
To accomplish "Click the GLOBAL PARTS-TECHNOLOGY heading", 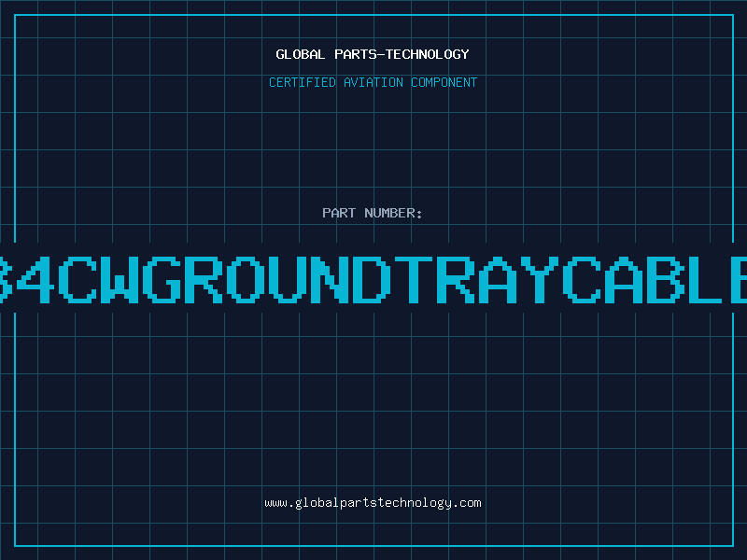I will click(x=373, y=54).
